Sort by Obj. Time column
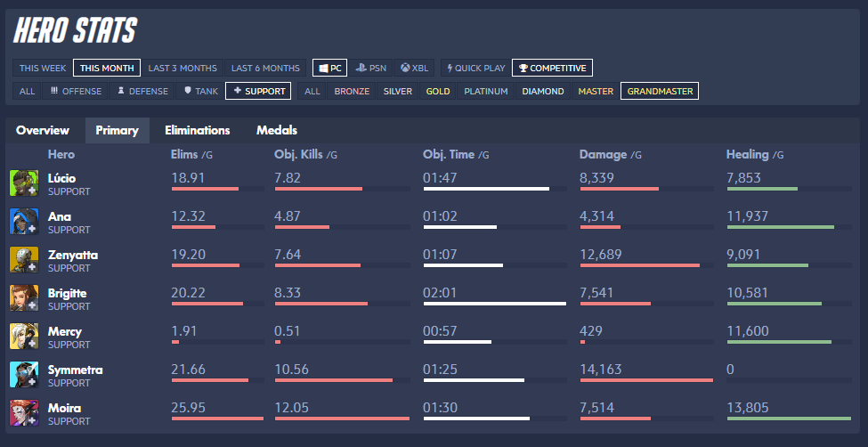This screenshot has height=447, width=868. coord(456,155)
